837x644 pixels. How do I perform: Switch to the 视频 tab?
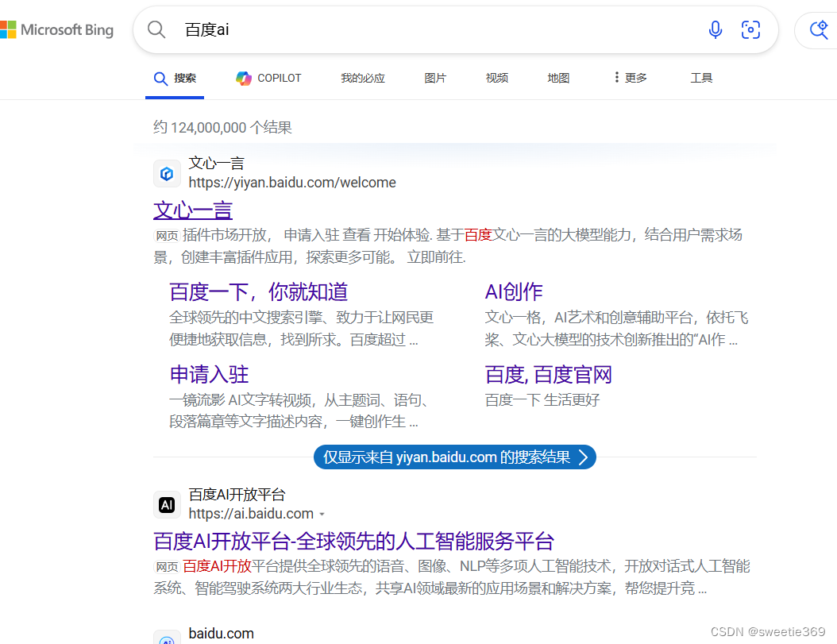coord(496,79)
